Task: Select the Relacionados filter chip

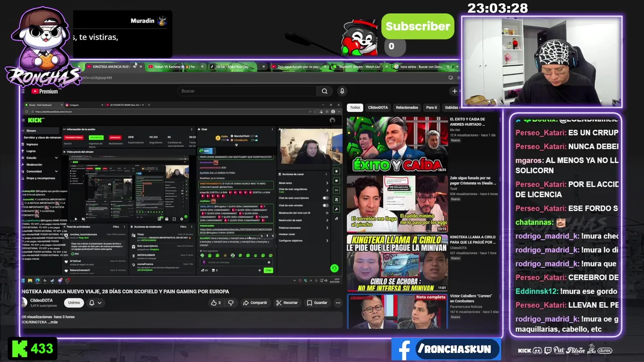Action: pos(407,108)
